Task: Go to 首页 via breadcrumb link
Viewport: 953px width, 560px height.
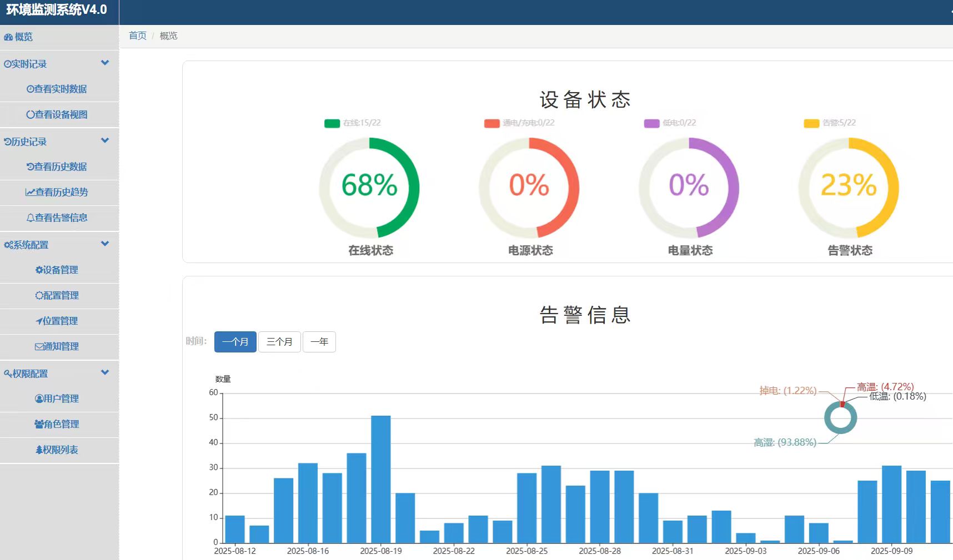Action: pyautogui.click(x=138, y=36)
